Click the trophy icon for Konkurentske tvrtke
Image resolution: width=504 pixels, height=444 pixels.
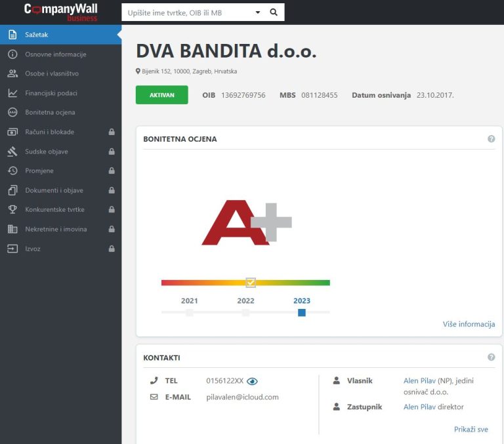pyautogui.click(x=12, y=209)
